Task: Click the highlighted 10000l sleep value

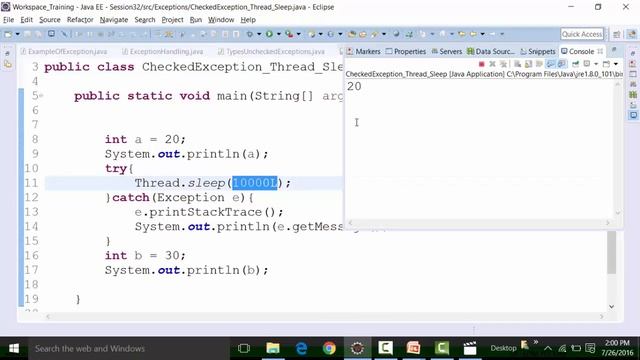Action: [x=255, y=183]
